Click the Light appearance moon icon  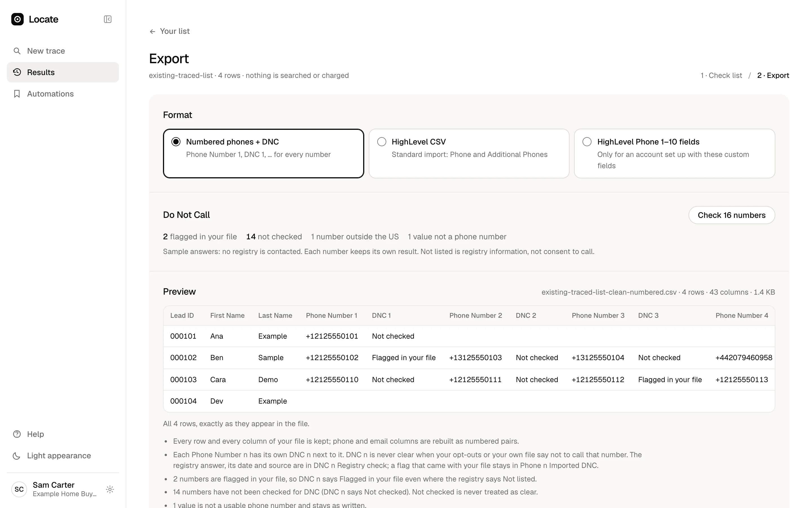point(17,456)
